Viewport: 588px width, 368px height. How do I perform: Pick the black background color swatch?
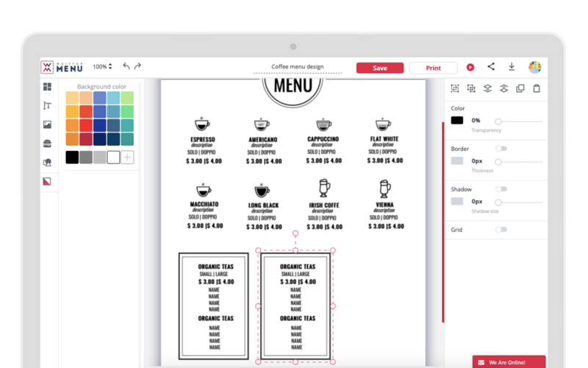coord(72,158)
